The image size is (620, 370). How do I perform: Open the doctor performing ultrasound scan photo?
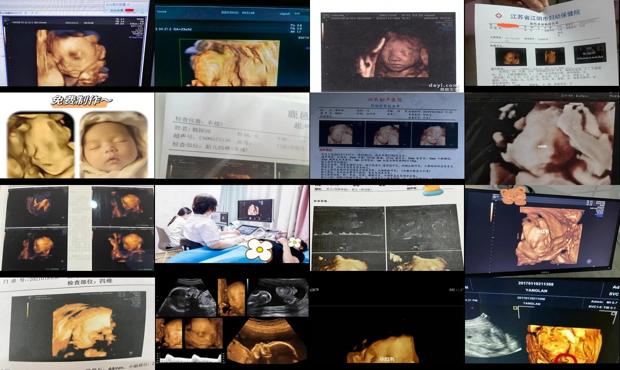232,224
